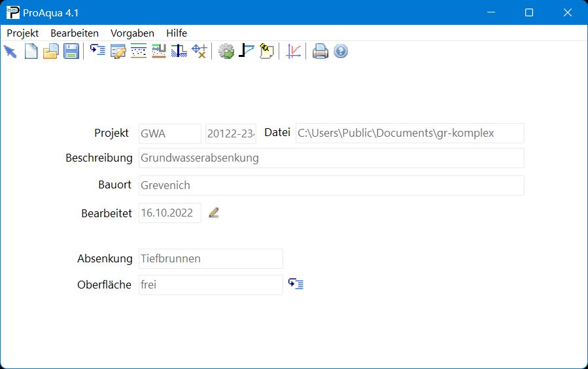Open the Bearbeiten menu
The width and height of the screenshot is (588, 369).
click(x=75, y=33)
